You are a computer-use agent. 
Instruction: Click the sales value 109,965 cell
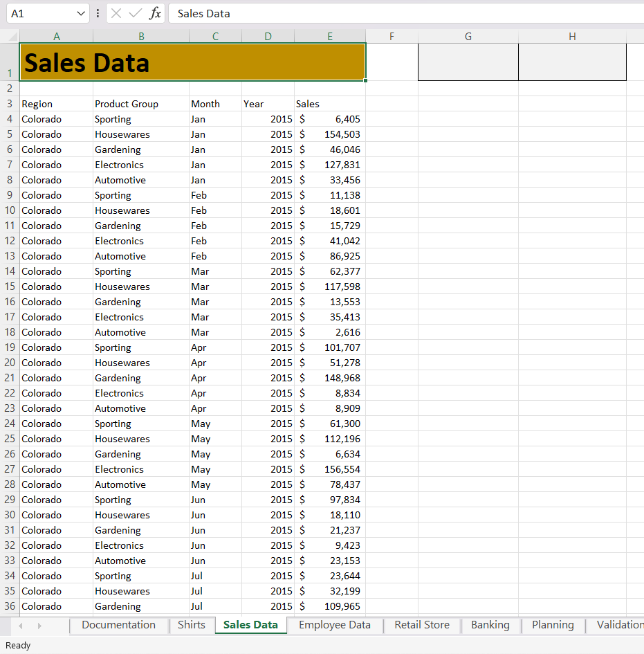(330, 606)
